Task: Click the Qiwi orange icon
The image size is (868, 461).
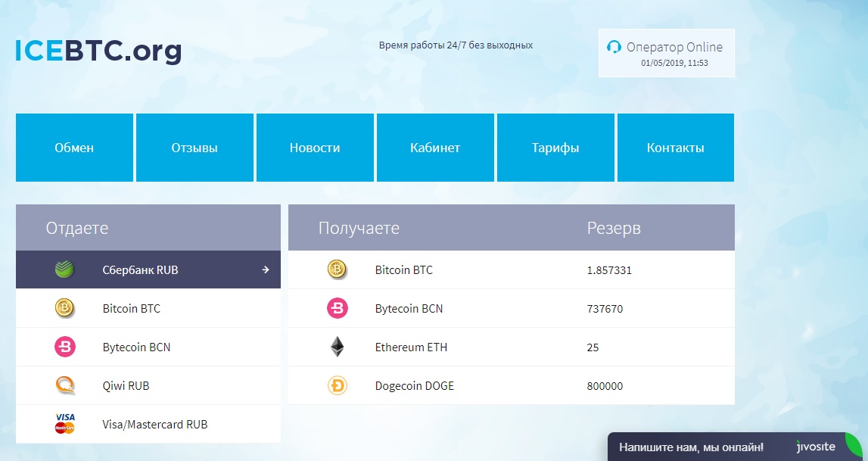Action: pyautogui.click(x=65, y=385)
